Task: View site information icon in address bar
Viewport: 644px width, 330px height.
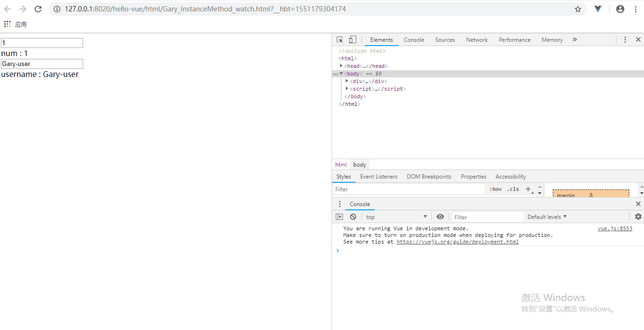Action: coord(57,9)
